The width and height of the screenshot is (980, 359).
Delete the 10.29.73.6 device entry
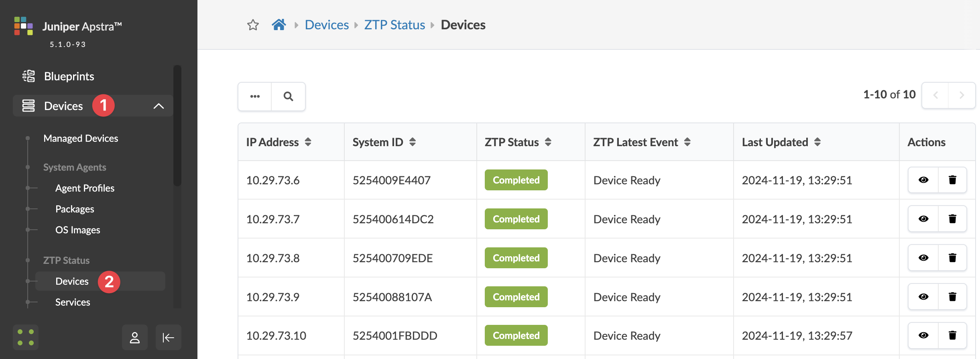click(952, 180)
